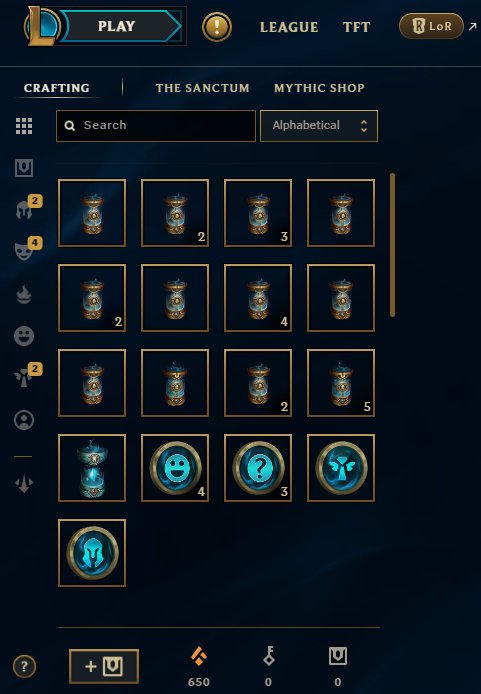Select the mystery emote token with count 3
The width and height of the screenshot is (481, 694).
tap(258, 468)
